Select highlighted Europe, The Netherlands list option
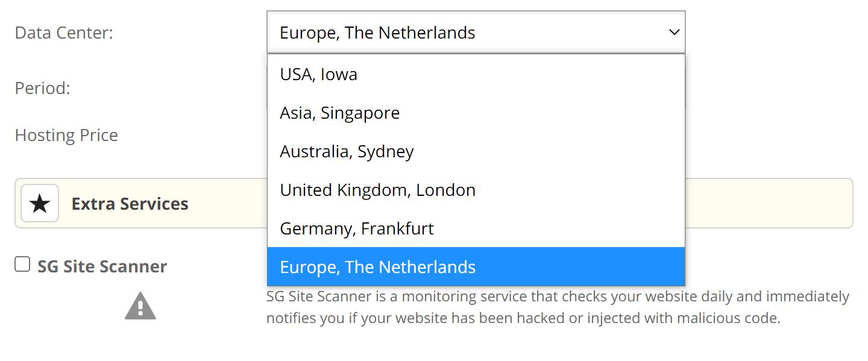 (x=476, y=266)
